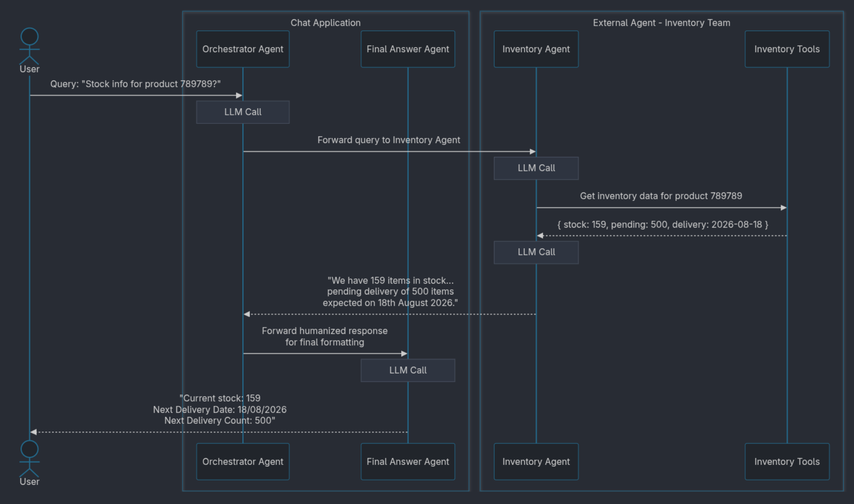The width and height of the screenshot is (854, 504).
Task: Select the bottom Final Answer Agent participant box
Action: tap(408, 462)
